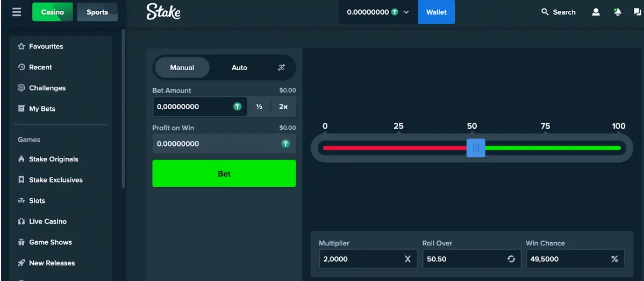Click the Bet Amount input field

[194, 107]
